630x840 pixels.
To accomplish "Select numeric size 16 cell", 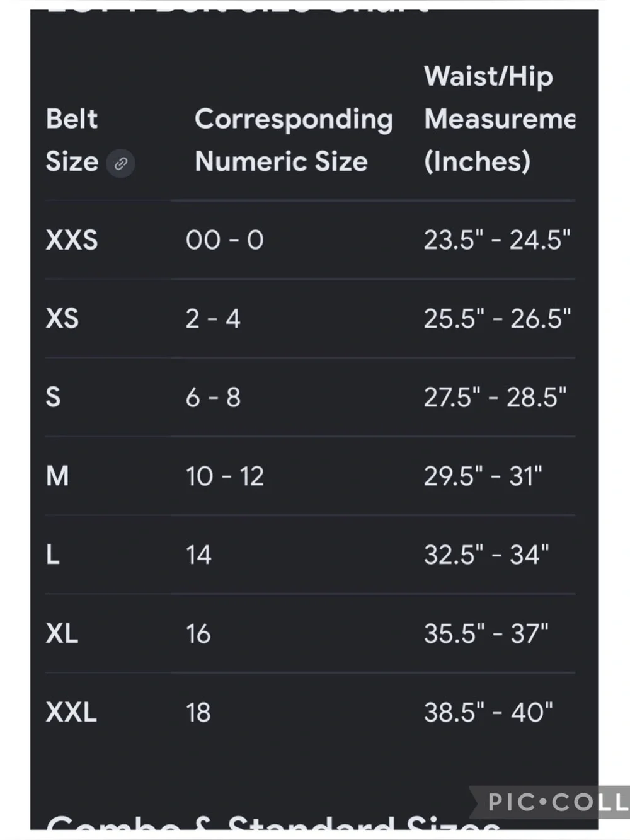I will tap(198, 634).
